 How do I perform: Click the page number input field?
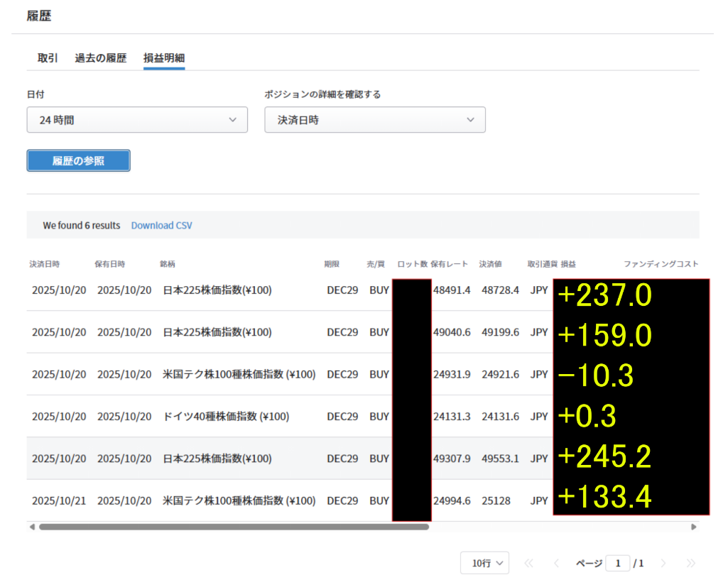point(618,563)
